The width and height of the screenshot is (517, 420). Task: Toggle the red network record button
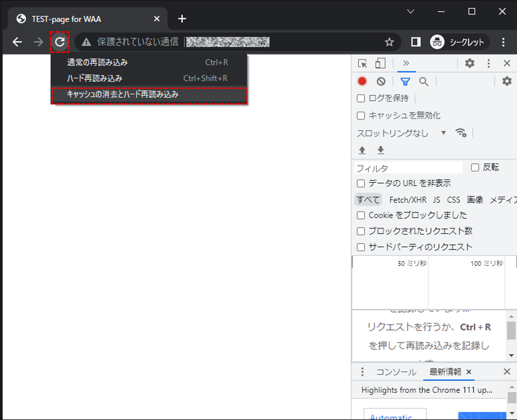click(362, 81)
